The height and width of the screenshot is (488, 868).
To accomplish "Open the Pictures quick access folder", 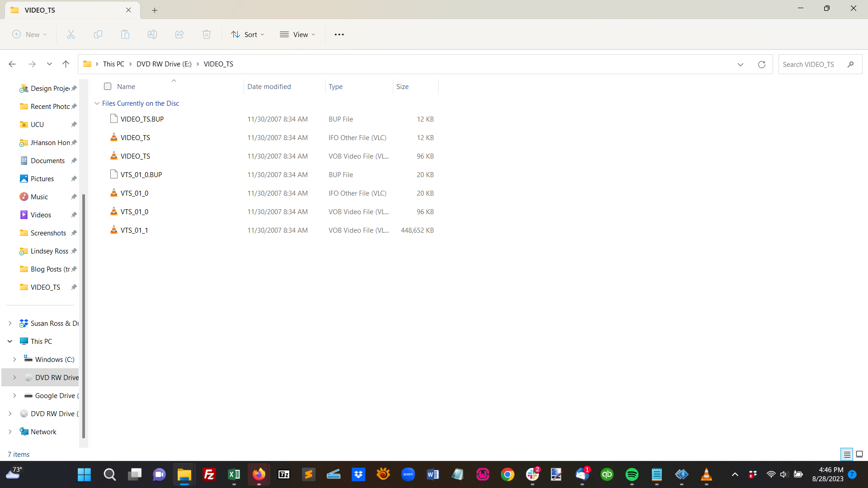I will pos(42,179).
